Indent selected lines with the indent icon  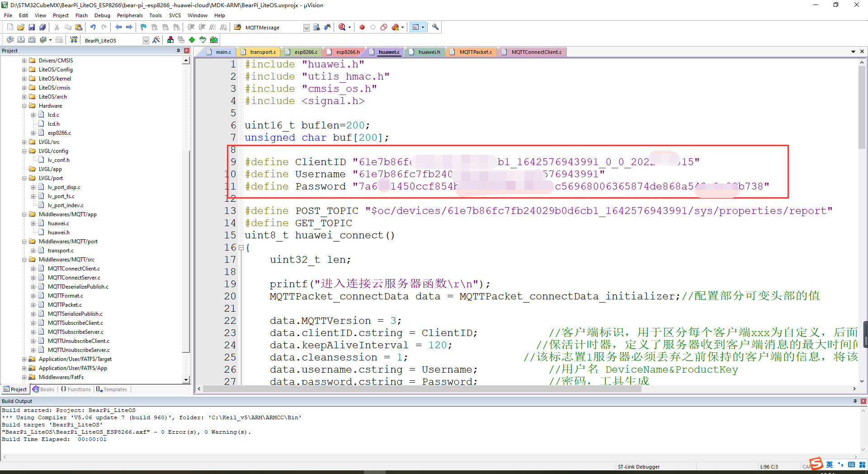pos(191,27)
